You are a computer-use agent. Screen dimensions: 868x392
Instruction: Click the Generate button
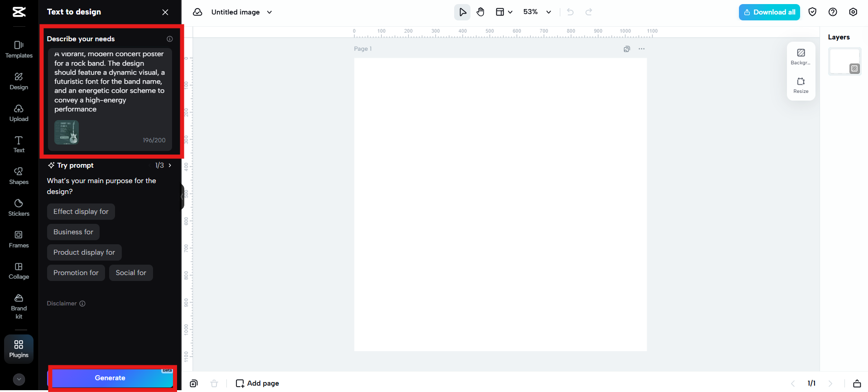point(110,378)
